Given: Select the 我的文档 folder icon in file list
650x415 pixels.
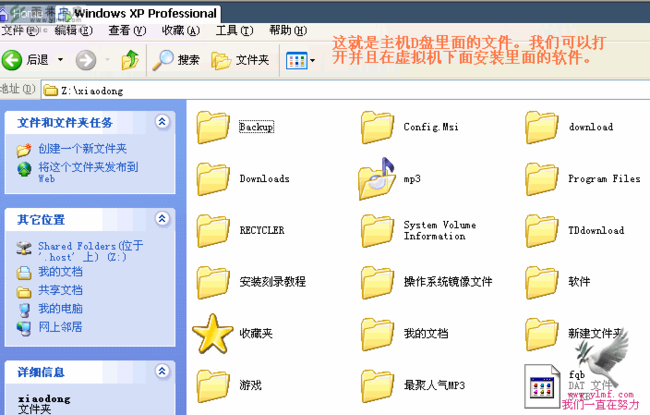Looking at the screenshot, I should 377,334.
